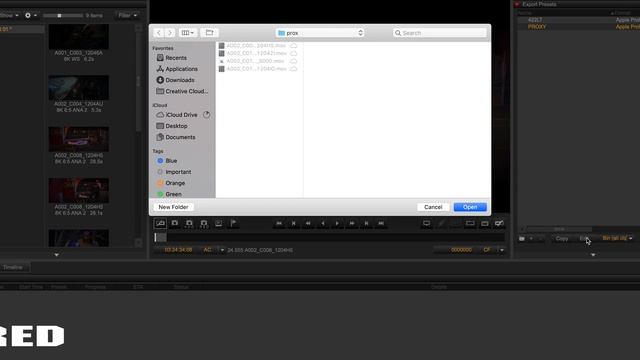
Task: Click iCloud status icon on first file row
Action: [x=293, y=45]
